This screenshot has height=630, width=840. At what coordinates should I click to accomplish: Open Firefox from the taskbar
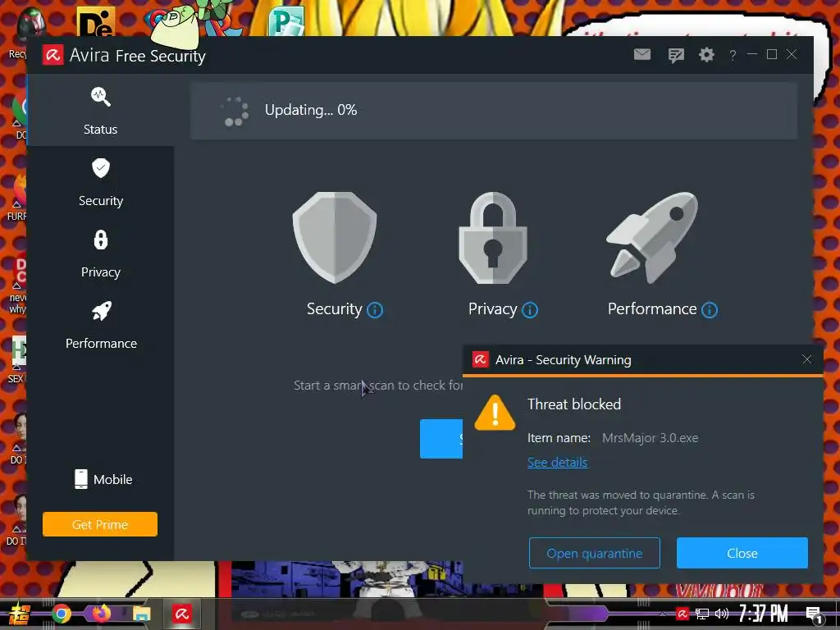click(x=100, y=614)
